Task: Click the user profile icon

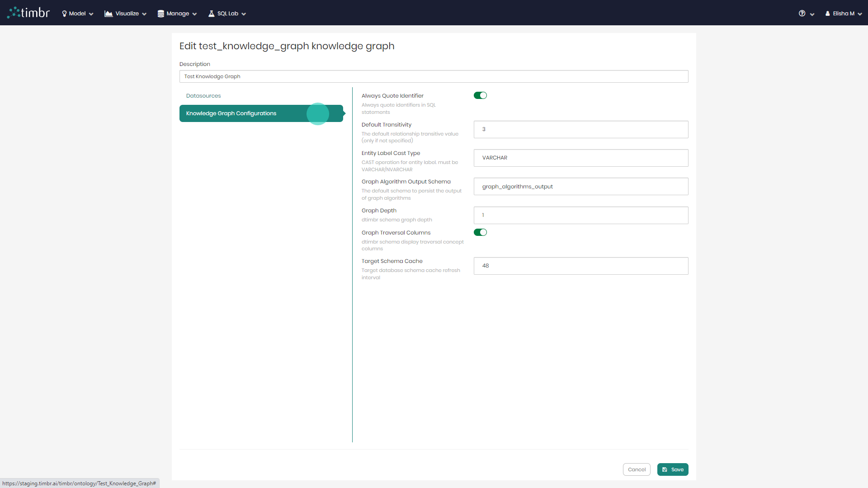Action: coord(827,14)
